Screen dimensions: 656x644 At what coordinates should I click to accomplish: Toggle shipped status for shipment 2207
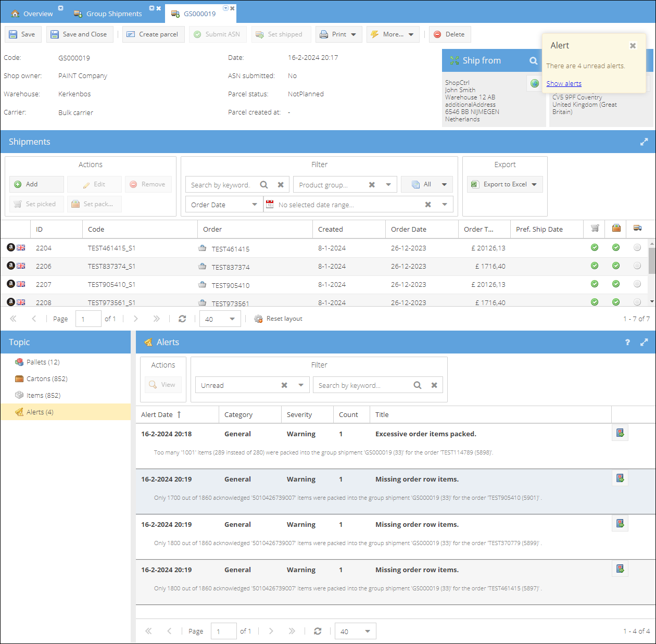point(637,284)
